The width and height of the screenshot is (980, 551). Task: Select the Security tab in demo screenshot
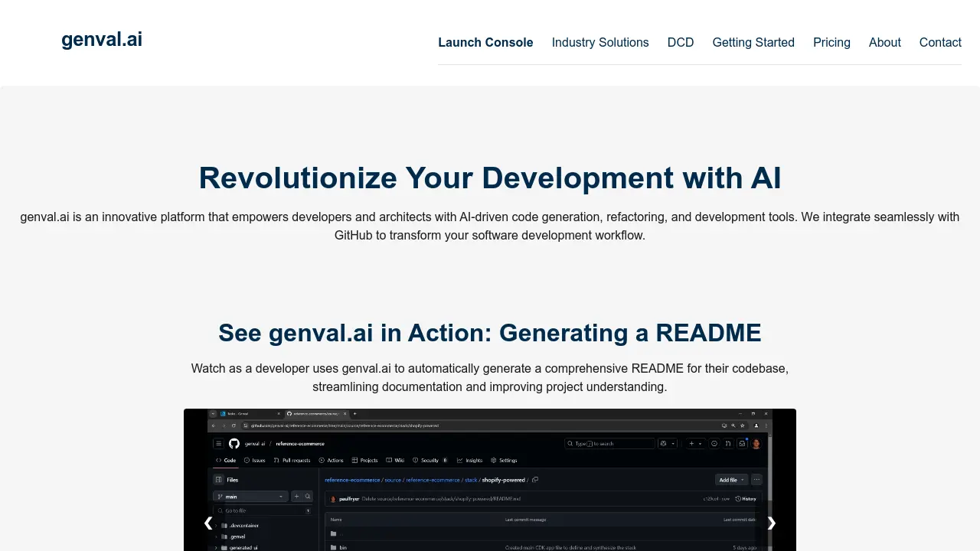(430, 461)
